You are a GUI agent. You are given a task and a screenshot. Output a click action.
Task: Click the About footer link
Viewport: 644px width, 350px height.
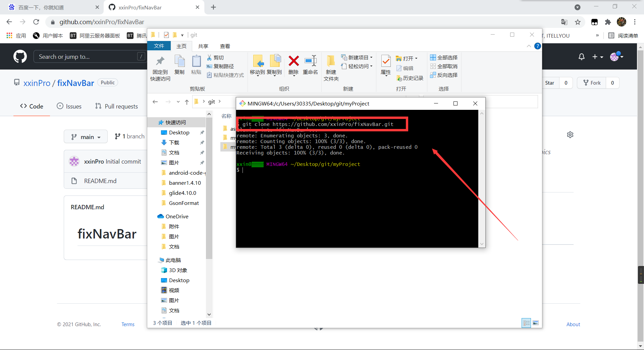coord(573,324)
